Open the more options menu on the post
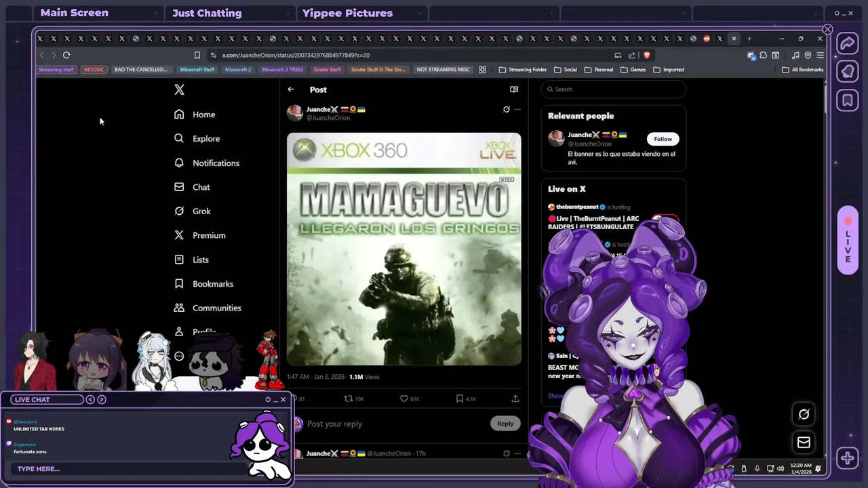Viewport: 868px width, 488px height. coord(517,109)
